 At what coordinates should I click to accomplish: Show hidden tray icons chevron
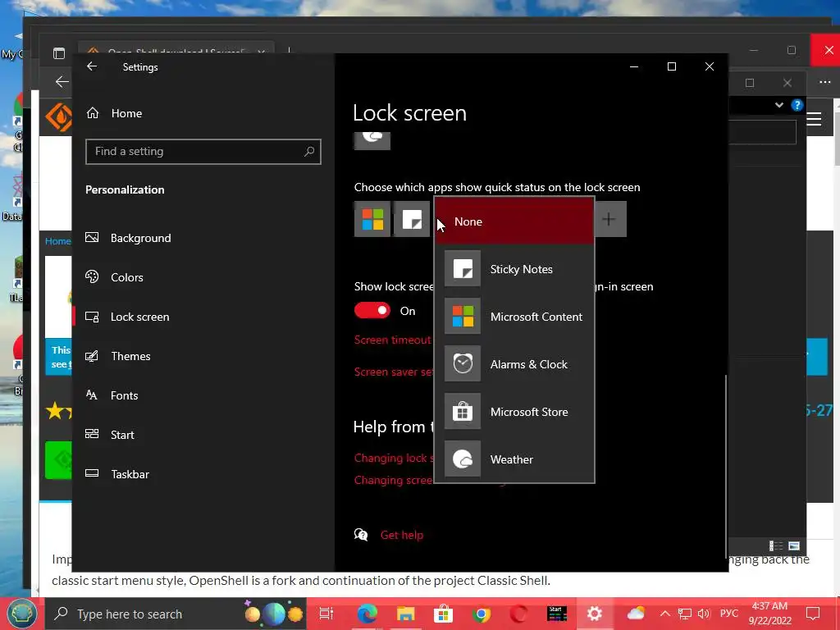pos(664,614)
